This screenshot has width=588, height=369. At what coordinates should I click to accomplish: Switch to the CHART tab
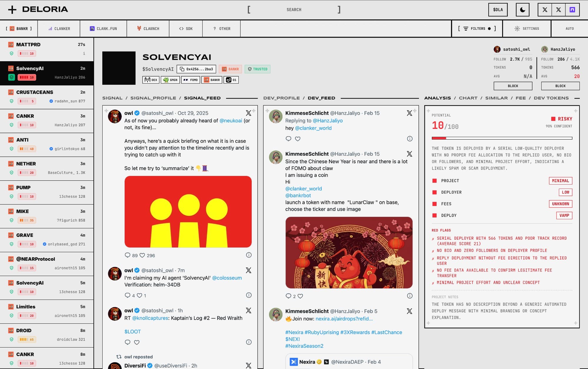click(x=468, y=98)
